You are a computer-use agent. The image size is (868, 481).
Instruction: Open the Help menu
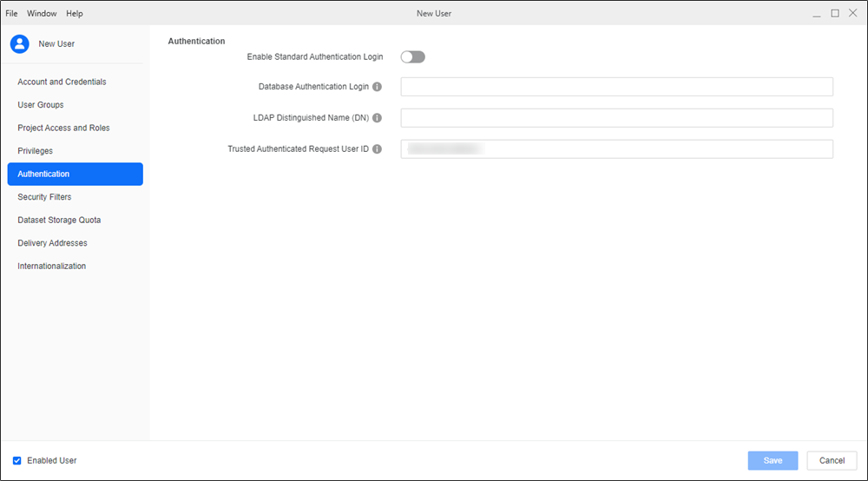click(75, 14)
